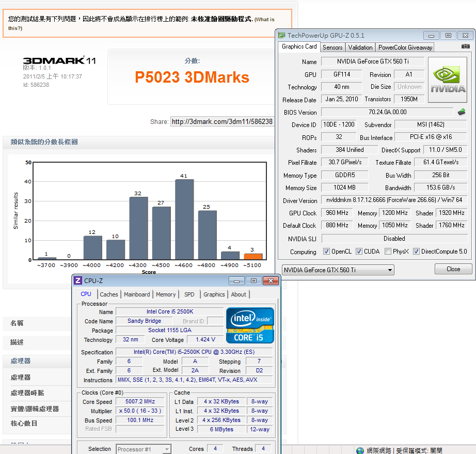Click the tallest ~4600 bar in the chart
476x454 pixels.
[184, 220]
